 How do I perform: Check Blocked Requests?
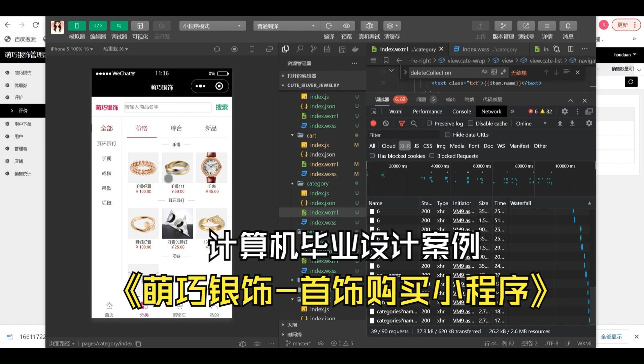pyautogui.click(x=432, y=156)
